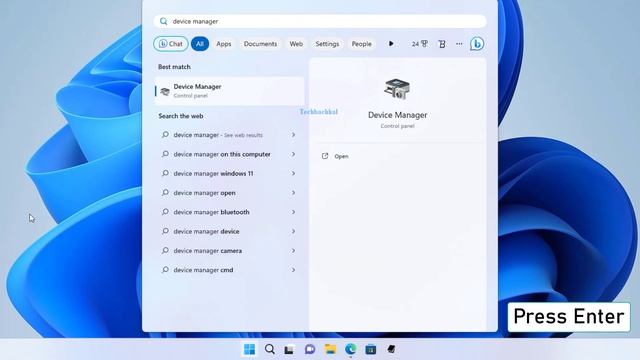Open the rewards points 24 trophy icon

coord(420,44)
